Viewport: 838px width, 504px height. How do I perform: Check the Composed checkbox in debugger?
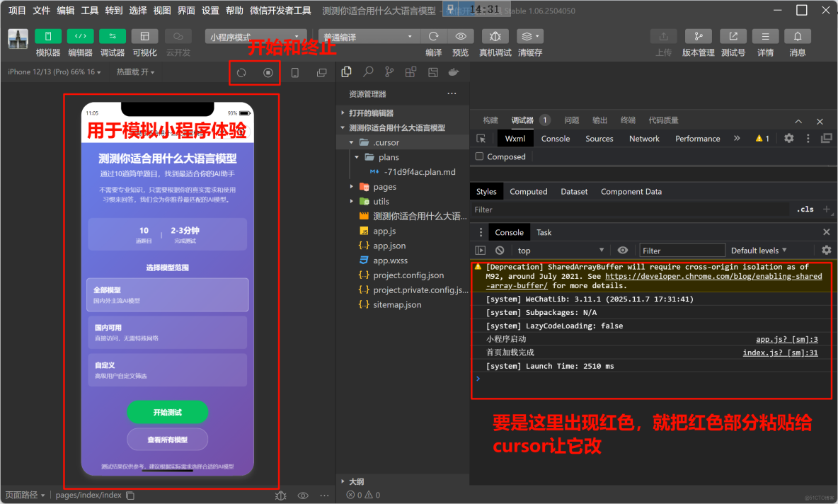pos(481,156)
